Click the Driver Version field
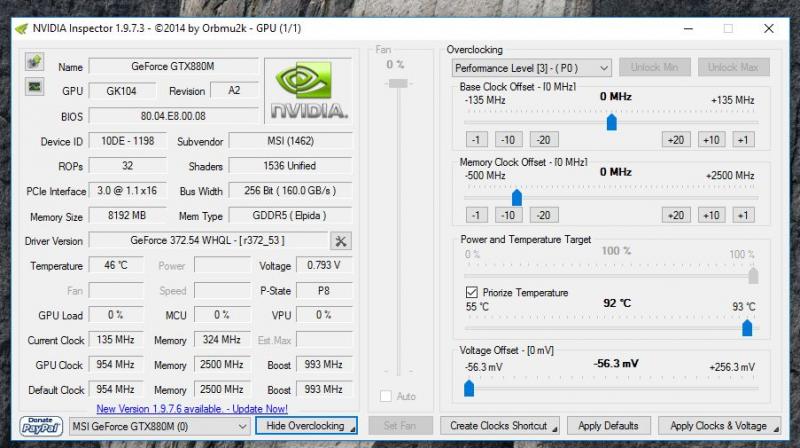Viewport: 800px width, 448px height. 208,240
